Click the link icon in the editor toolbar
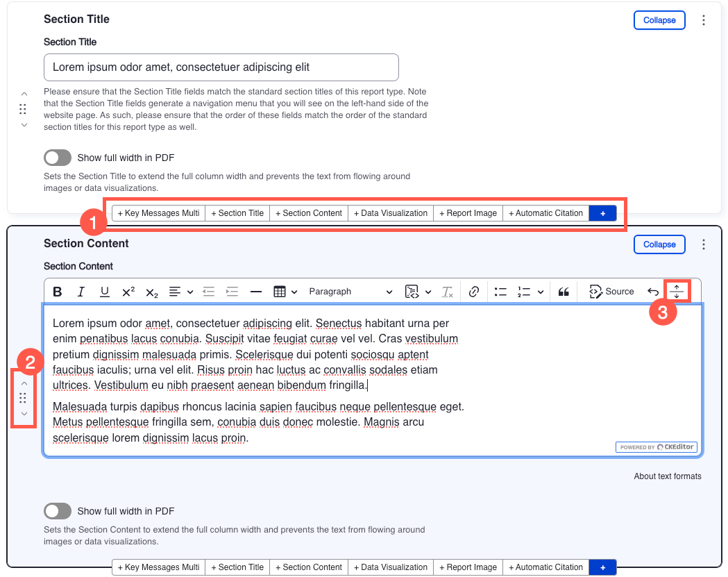The height and width of the screenshot is (577, 728). pyautogui.click(x=474, y=292)
